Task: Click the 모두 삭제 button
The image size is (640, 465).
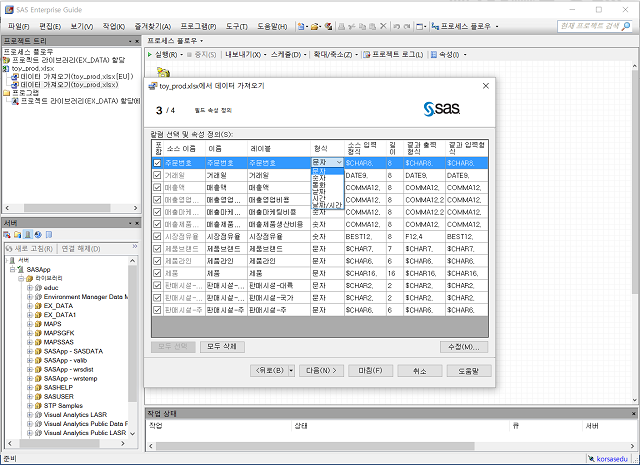Action: (x=222, y=346)
